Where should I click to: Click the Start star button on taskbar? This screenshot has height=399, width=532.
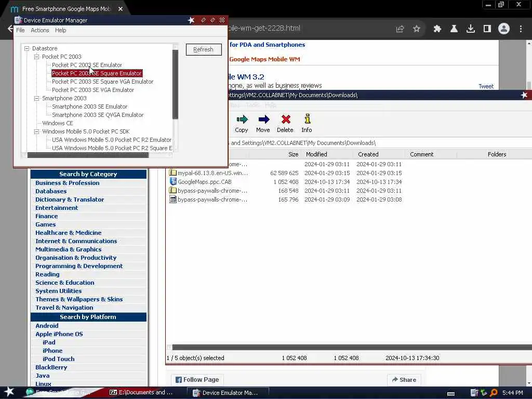click(9, 392)
